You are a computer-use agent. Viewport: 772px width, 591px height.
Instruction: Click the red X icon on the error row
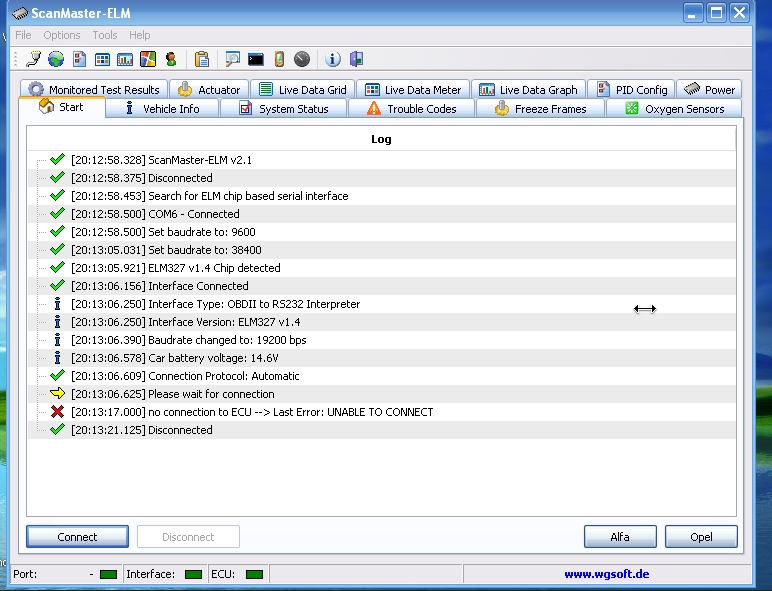click(x=58, y=412)
